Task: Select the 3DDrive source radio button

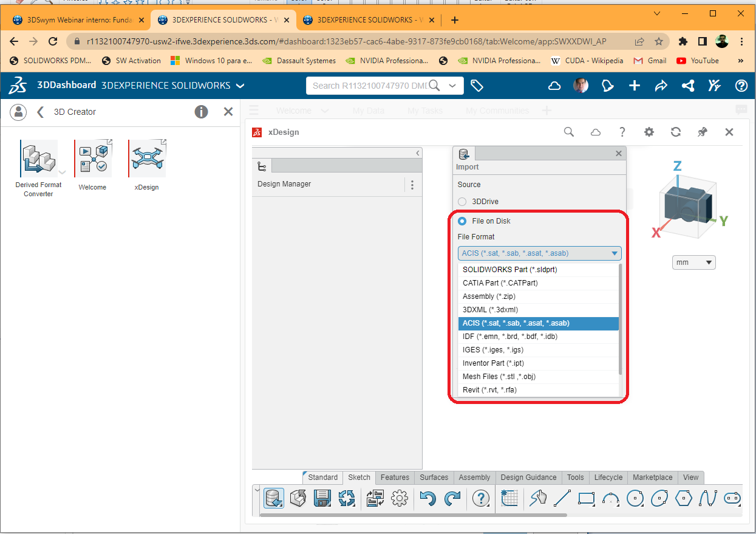Action: (x=462, y=202)
